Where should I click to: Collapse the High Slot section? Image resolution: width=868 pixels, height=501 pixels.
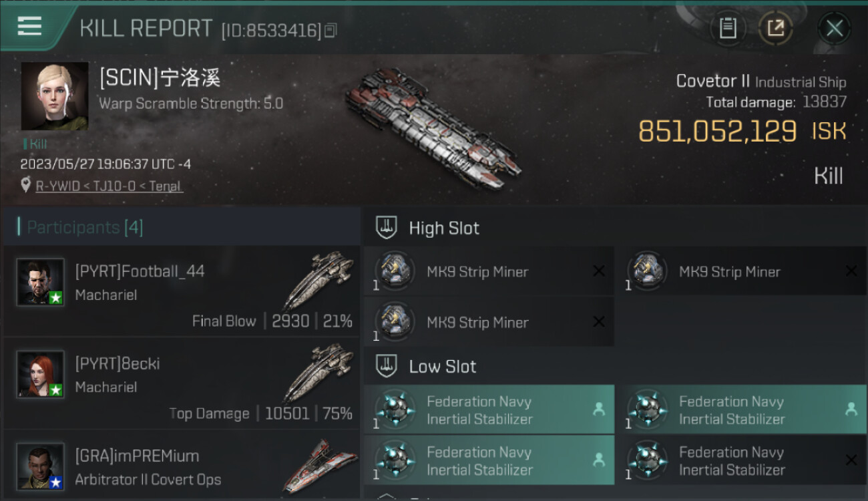(387, 228)
